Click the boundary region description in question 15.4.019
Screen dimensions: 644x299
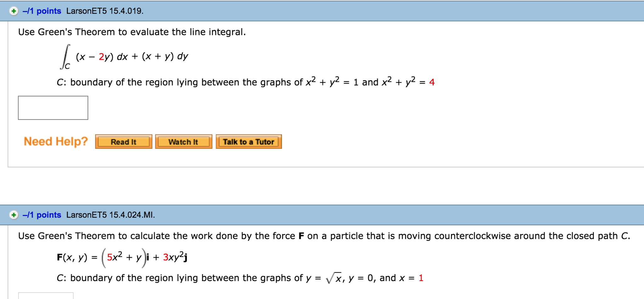coord(246,82)
